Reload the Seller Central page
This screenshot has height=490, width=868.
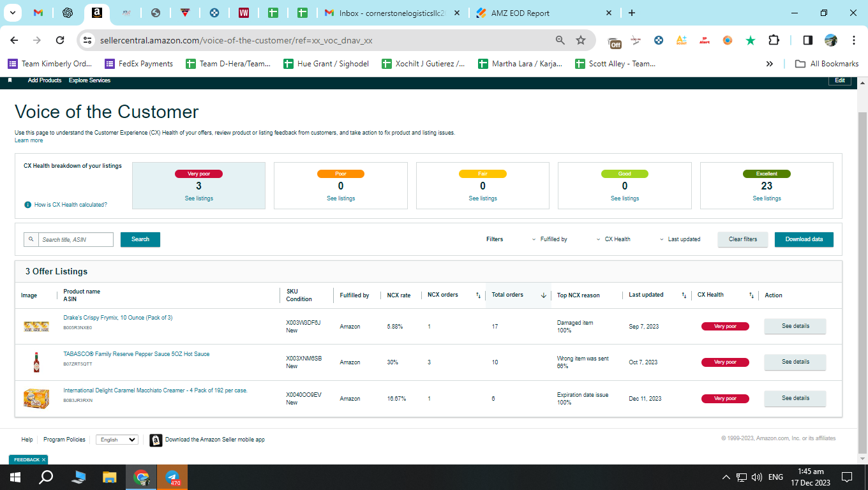[60, 40]
